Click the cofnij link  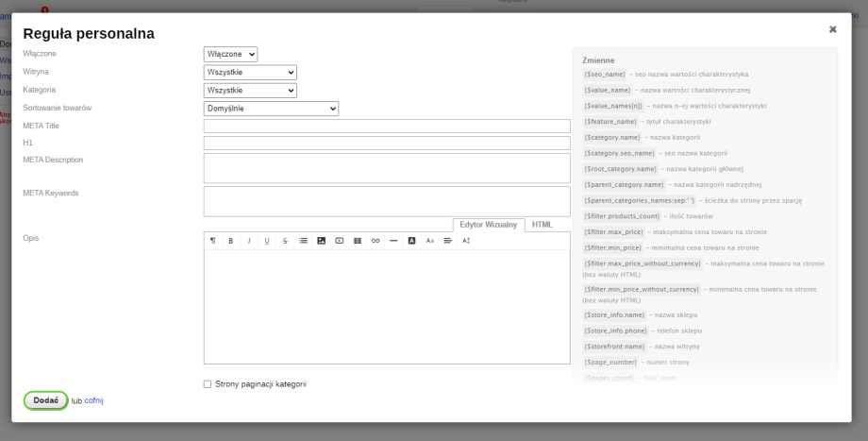94,400
